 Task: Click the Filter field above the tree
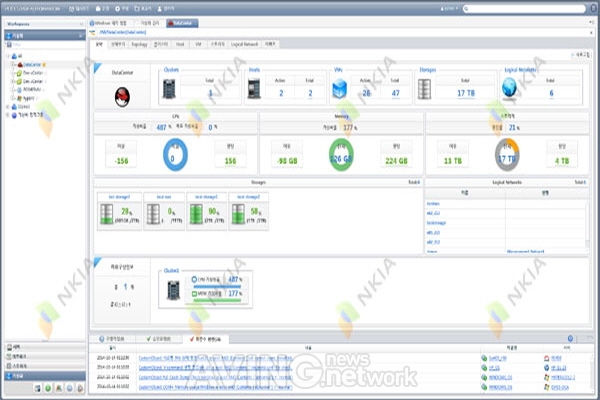(x=45, y=45)
